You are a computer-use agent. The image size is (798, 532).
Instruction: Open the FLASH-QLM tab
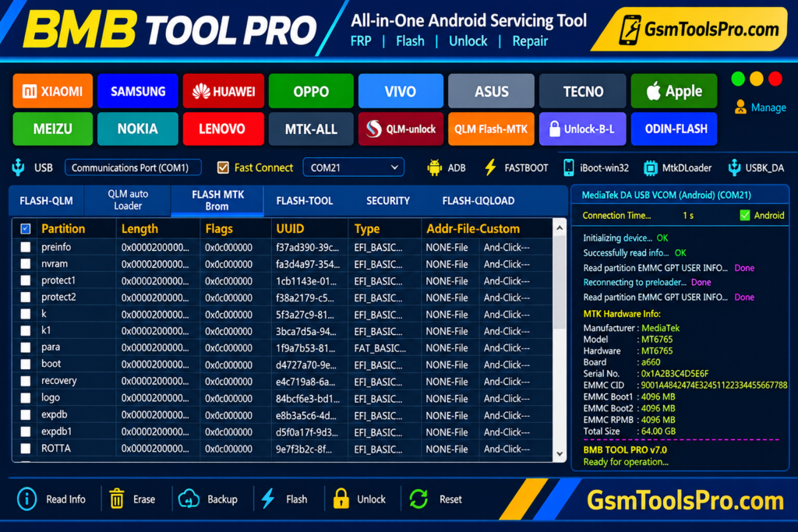(46, 200)
